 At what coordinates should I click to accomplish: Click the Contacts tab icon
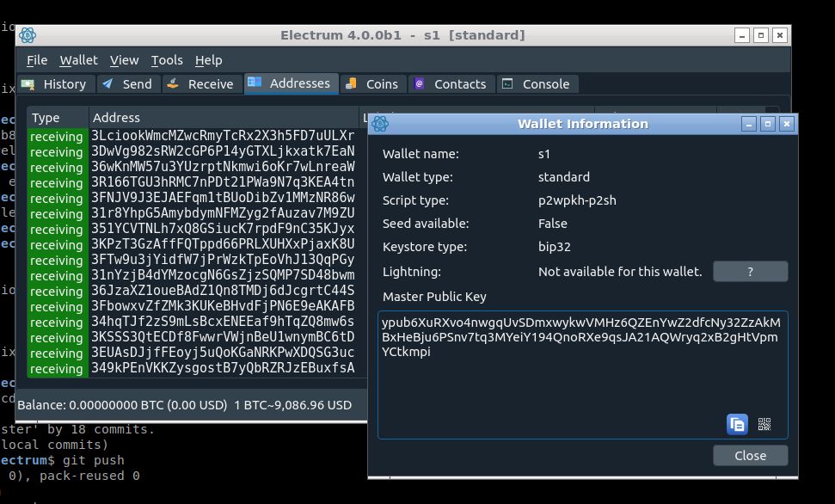point(419,83)
